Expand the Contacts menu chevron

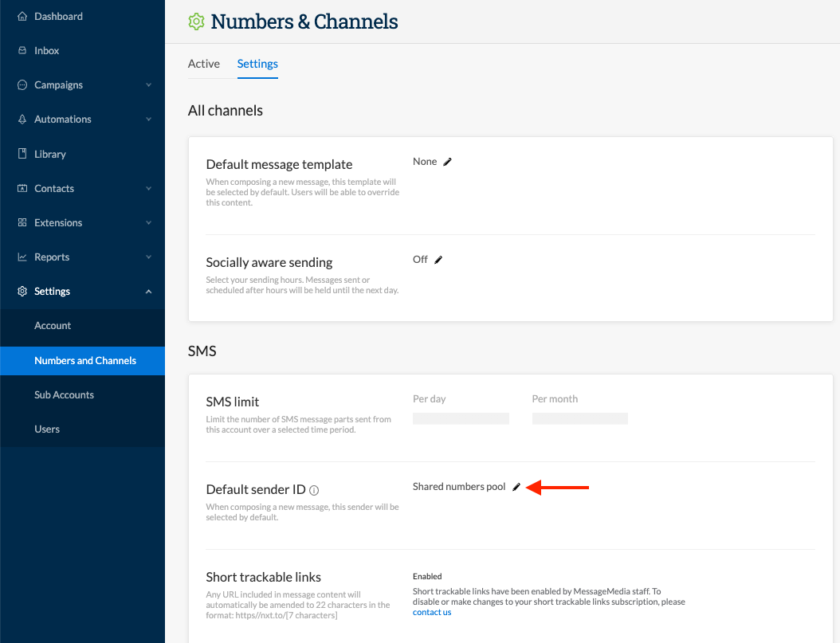[148, 188]
